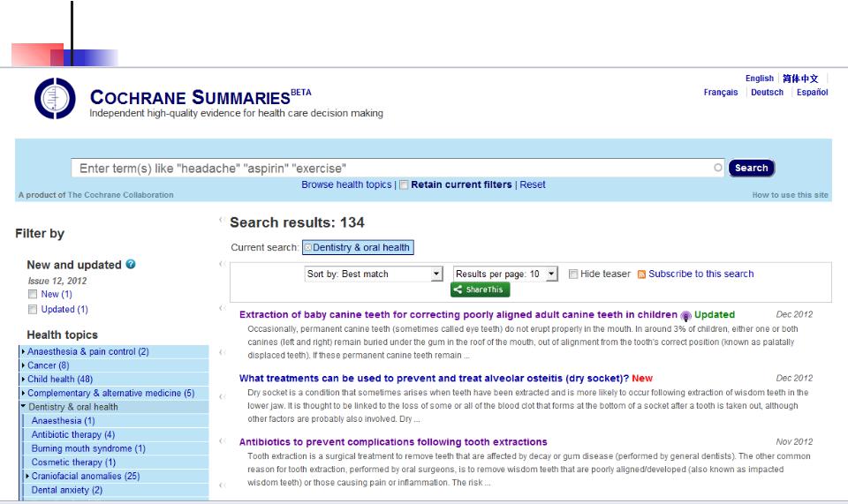Select the Cancer (8) topic

[48, 365]
